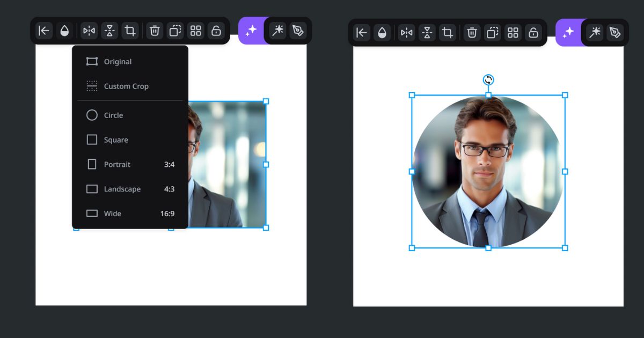Click right-middle handle of rectangular photo
Screen dimensions: 644x338
click(x=266, y=165)
